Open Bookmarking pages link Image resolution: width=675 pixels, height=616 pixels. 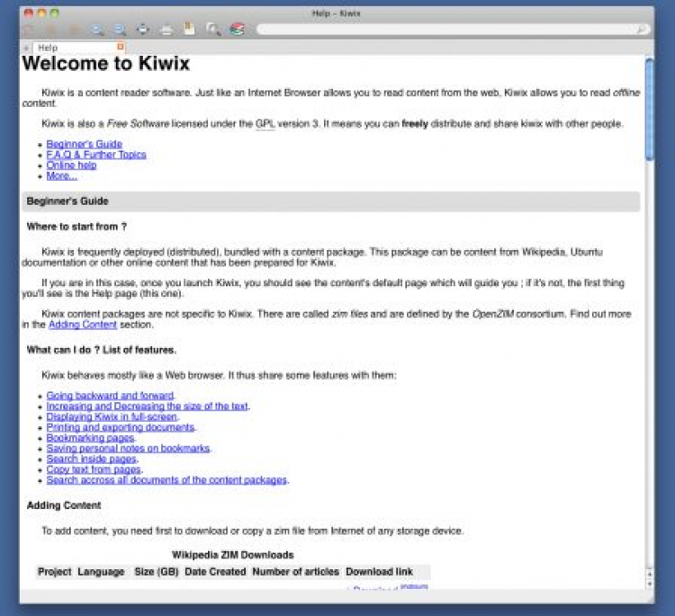click(x=90, y=438)
